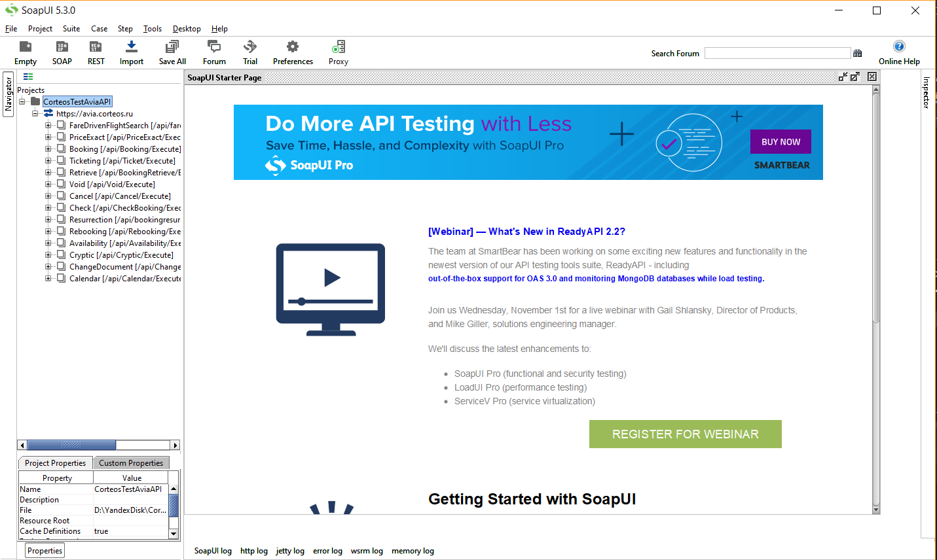Click the REGISTER FOR WEBINAR button

click(x=685, y=434)
